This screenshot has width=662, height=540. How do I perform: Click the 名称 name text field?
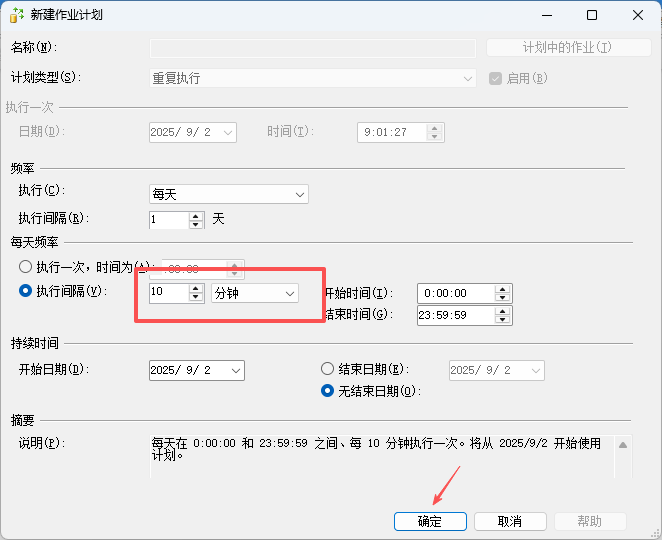[x=313, y=48]
